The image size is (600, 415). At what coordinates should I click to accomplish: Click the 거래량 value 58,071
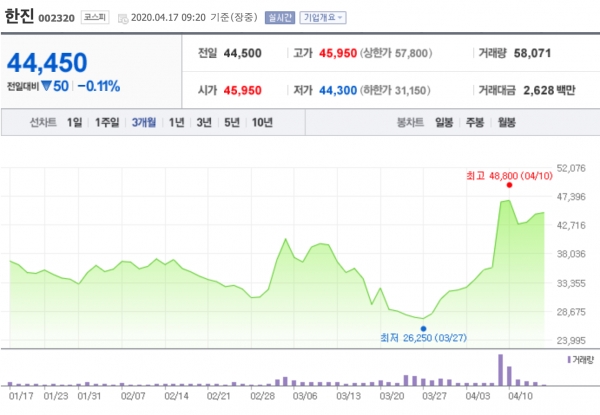532,53
